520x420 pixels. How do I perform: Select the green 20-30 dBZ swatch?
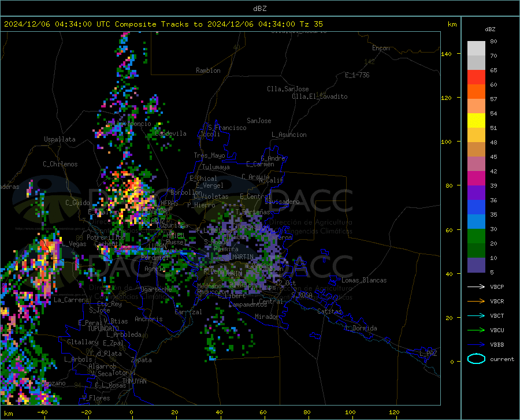[x=476, y=236]
